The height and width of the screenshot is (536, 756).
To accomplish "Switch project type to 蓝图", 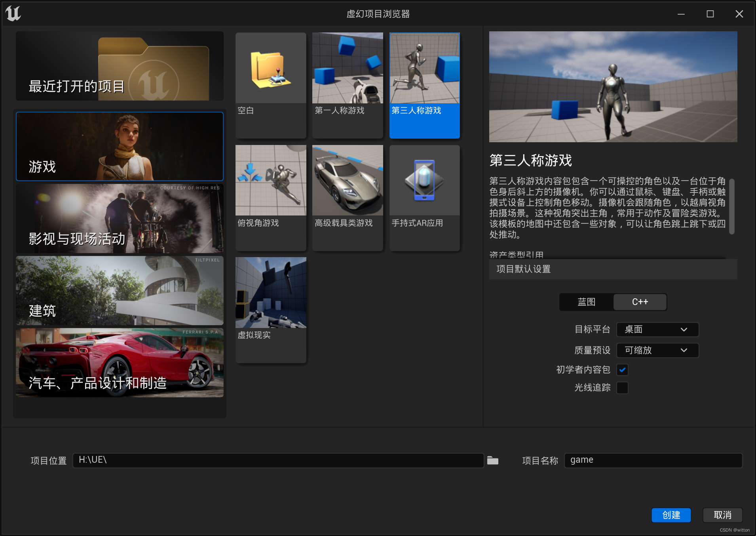I will (x=586, y=302).
